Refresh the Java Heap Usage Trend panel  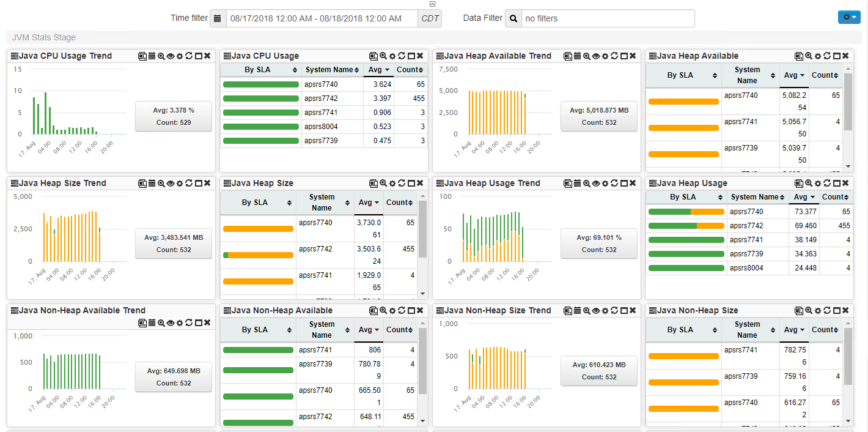click(x=614, y=183)
